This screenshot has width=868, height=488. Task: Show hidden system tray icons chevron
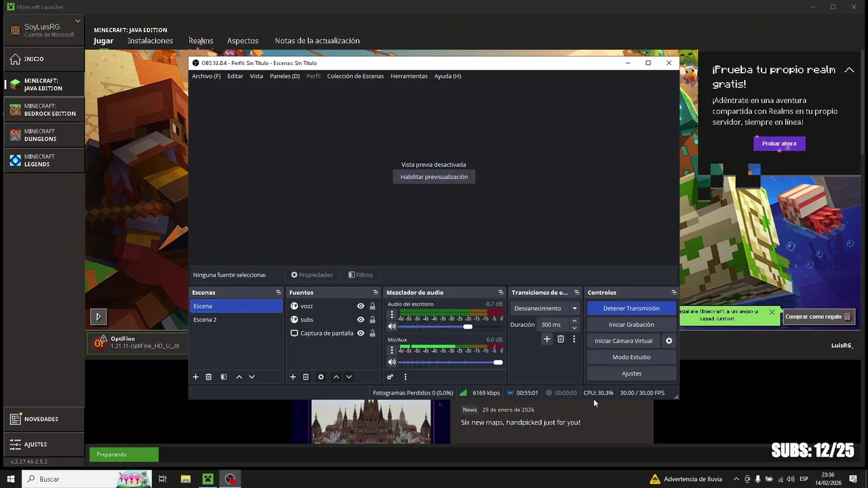coord(736,479)
